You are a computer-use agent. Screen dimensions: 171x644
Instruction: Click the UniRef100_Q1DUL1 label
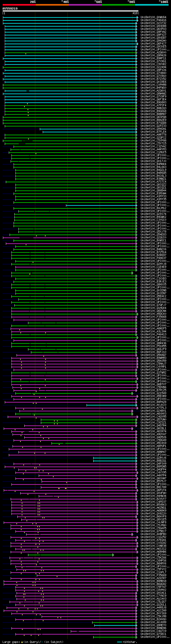tap(153, 605)
